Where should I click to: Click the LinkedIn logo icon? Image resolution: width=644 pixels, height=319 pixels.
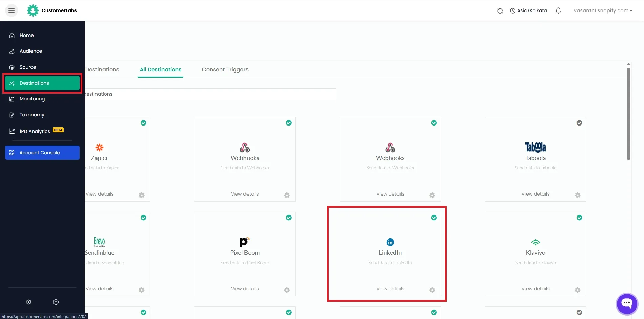point(390,242)
